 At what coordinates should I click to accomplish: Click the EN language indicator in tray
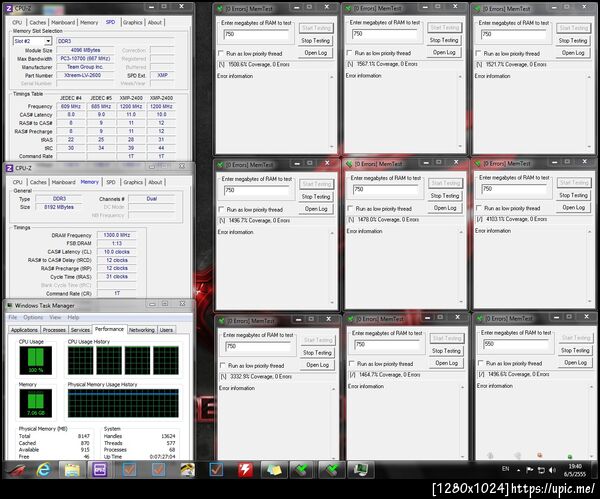click(x=505, y=469)
